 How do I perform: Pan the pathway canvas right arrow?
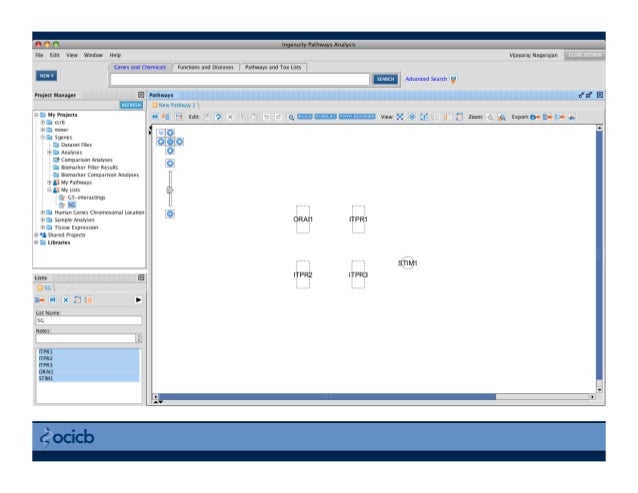[179, 142]
